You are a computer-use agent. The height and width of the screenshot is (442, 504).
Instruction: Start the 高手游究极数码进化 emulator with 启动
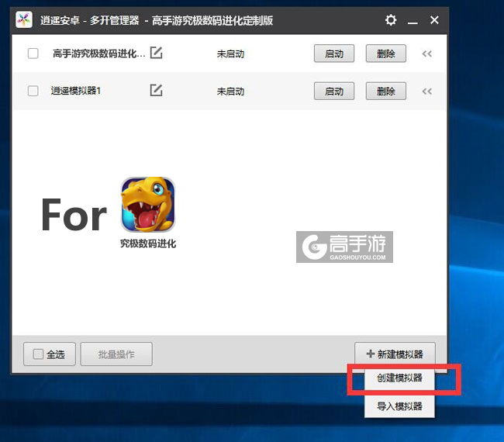click(x=334, y=54)
